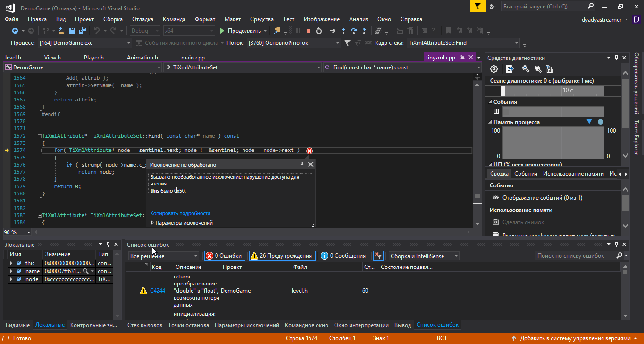Toggle the 26 Предупреждения warnings filter

point(282,256)
